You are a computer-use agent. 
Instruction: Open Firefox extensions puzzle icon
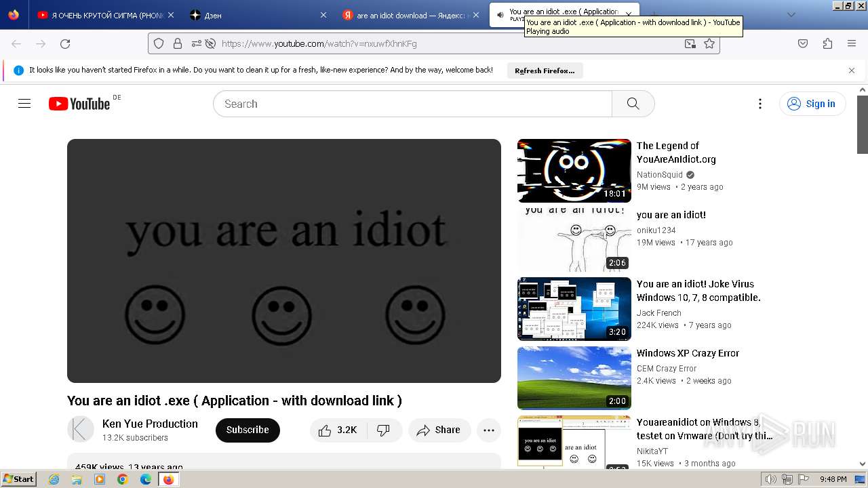click(827, 43)
